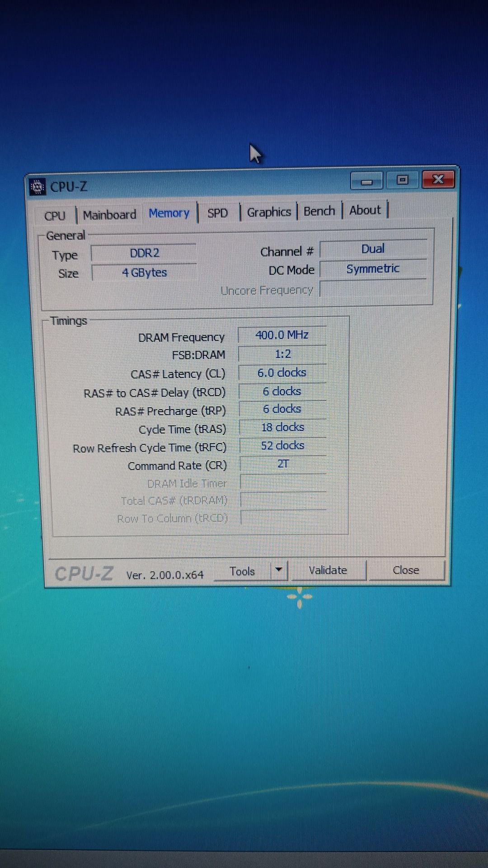This screenshot has height=868, width=488.
Task: Click the Ver. 2.00.0.x64 version text
Action: click(165, 575)
